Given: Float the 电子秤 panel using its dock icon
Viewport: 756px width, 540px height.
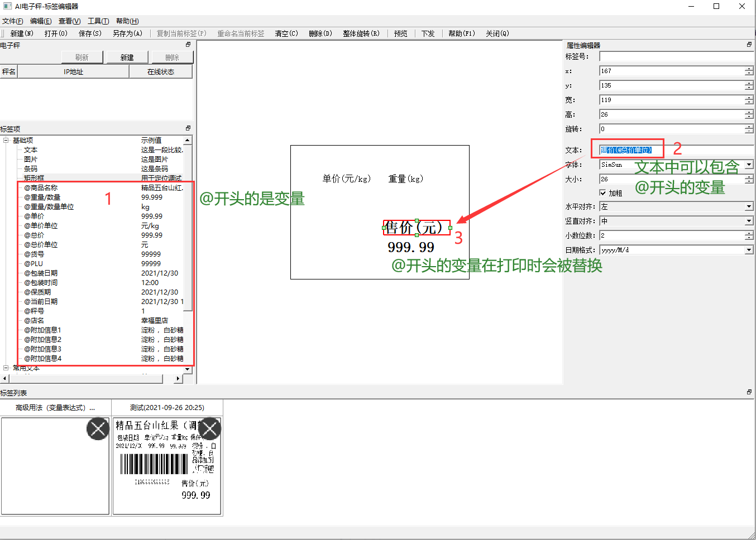Looking at the screenshot, I should point(188,45).
